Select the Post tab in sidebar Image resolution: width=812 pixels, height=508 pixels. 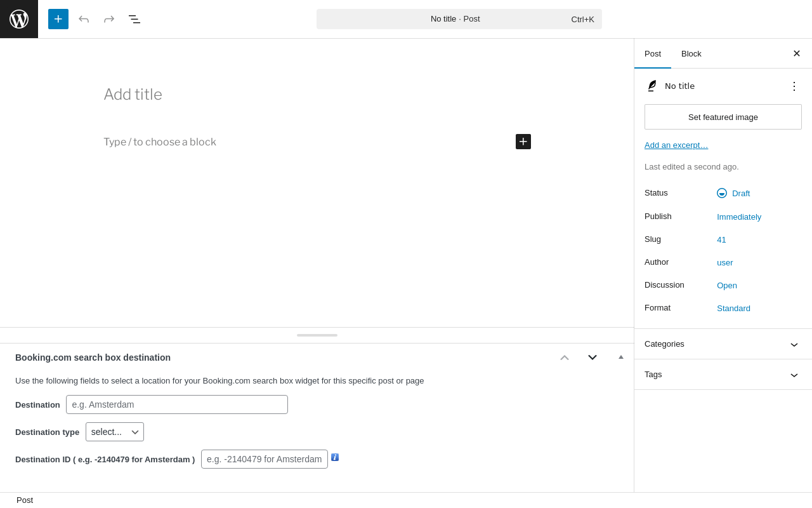click(x=653, y=53)
